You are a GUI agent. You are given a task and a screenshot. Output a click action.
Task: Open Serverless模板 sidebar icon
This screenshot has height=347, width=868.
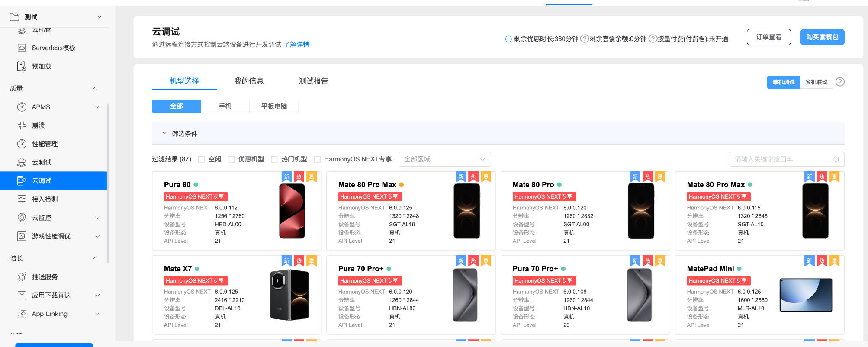click(22, 48)
